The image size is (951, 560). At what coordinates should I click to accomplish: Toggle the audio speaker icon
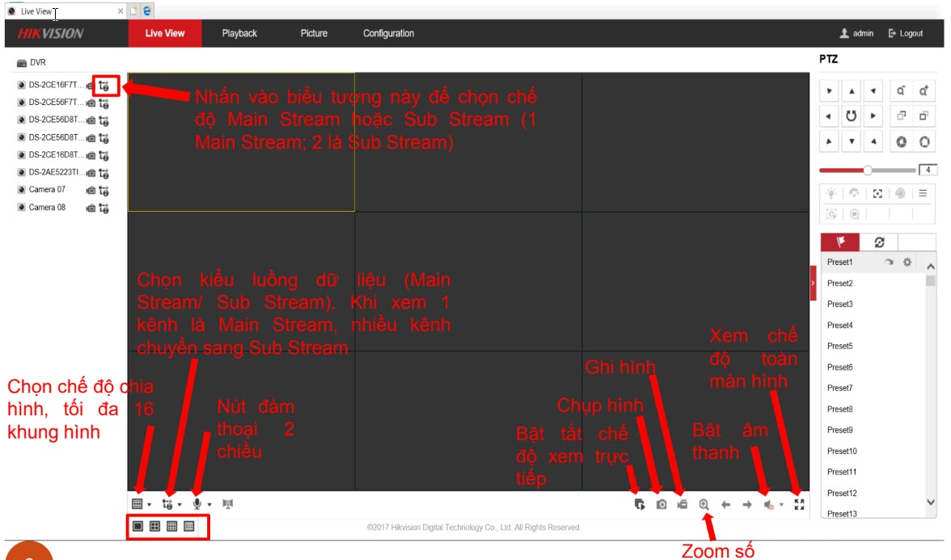(x=768, y=504)
